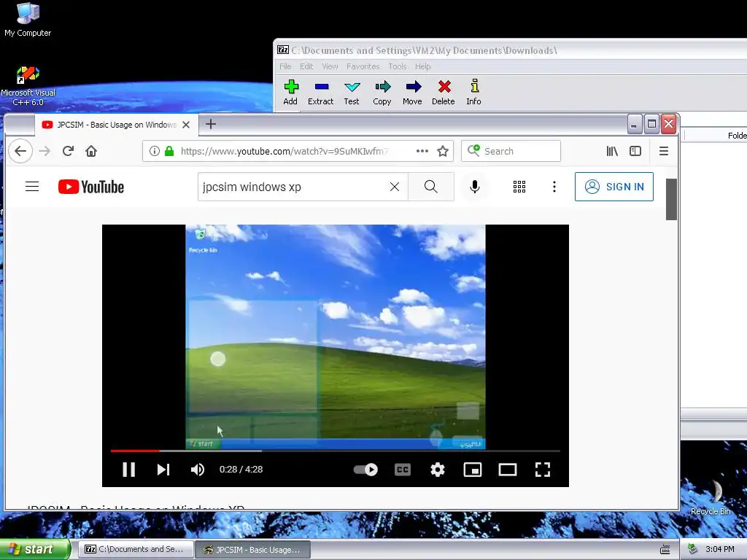Pause the YouTube video
The width and height of the screenshot is (747, 560).
[128, 470]
